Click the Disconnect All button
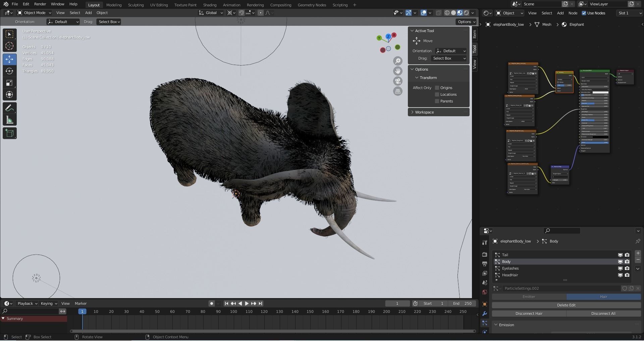Screen dimensions: 644x341 [x=603, y=314]
